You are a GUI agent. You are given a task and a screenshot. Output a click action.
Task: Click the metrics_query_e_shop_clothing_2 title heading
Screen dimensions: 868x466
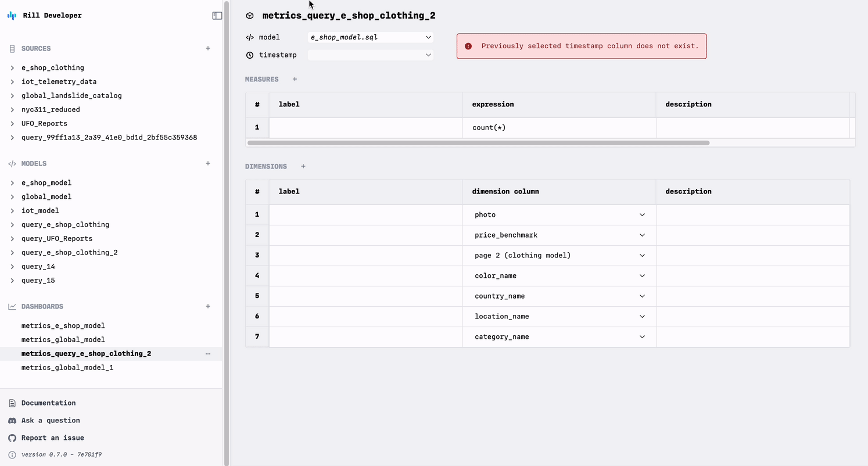coord(349,16)
